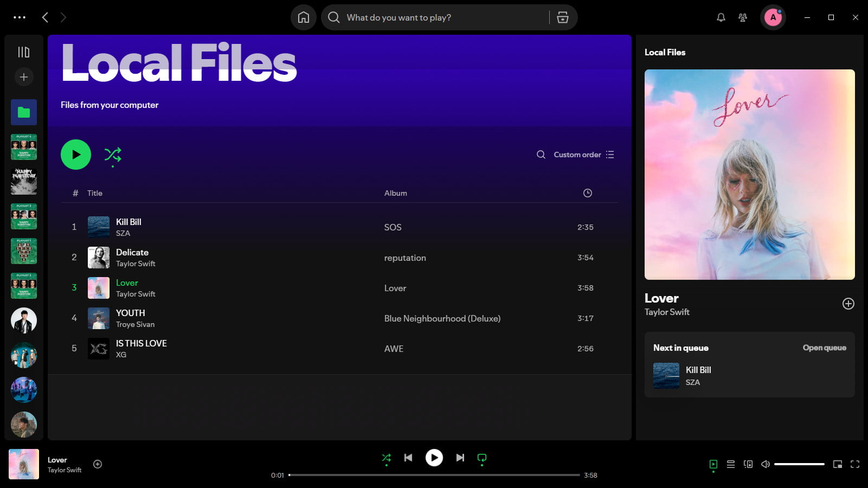Go forward with the right arrow
Screen dimensions: 868x488
click(63, 17)
